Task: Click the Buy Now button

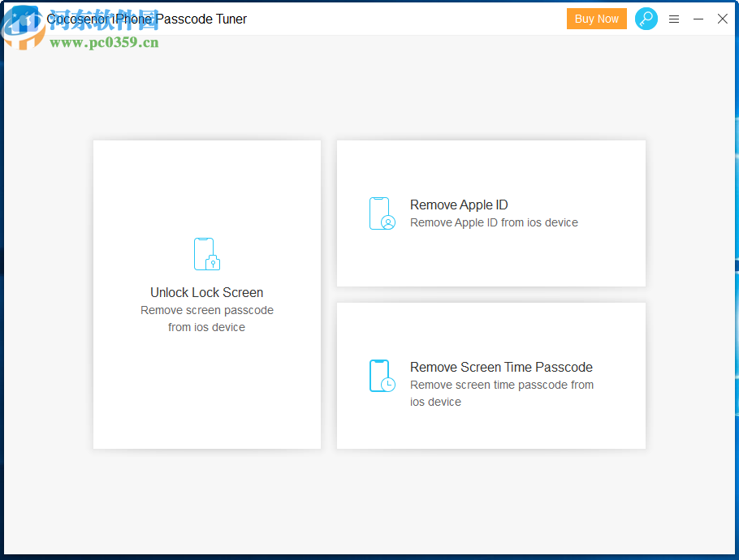Action: click(596, 19)
